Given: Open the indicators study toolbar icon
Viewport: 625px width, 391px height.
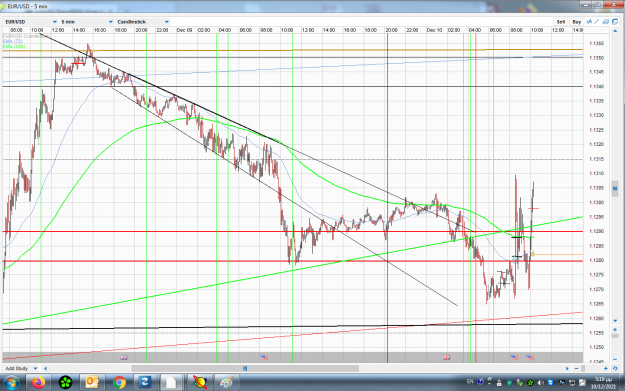Looking at the screenshot, I should pos(589,22).
